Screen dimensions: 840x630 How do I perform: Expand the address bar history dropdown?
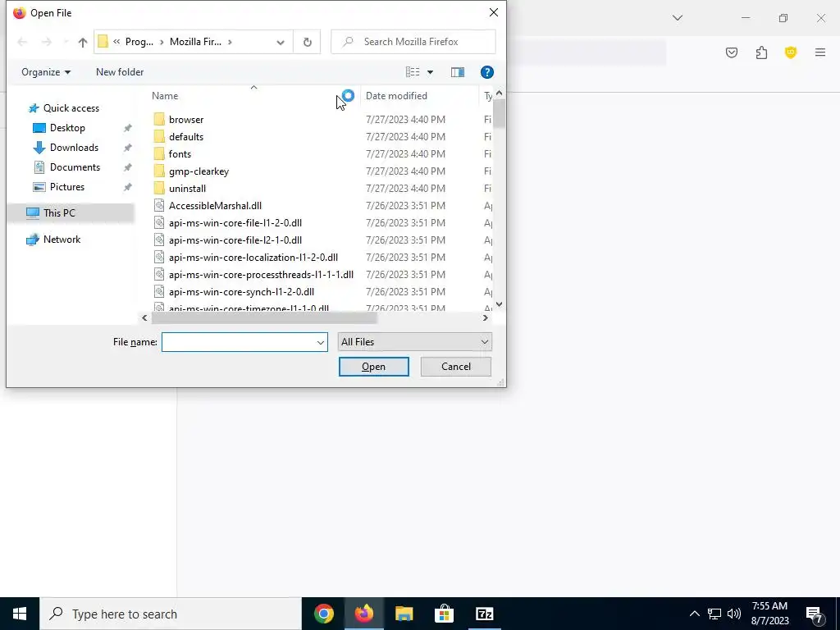(x=281, y=43)
